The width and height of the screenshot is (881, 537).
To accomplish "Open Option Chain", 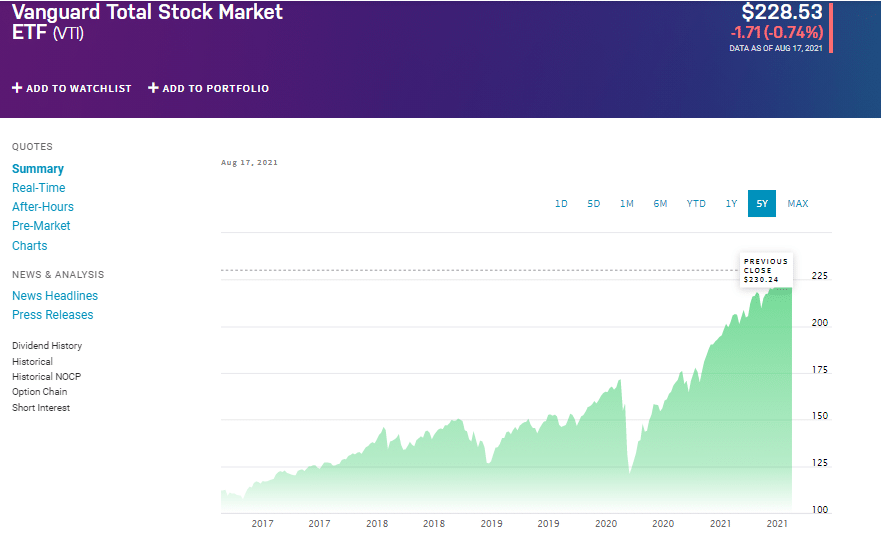I will click(x=39, y=392).
